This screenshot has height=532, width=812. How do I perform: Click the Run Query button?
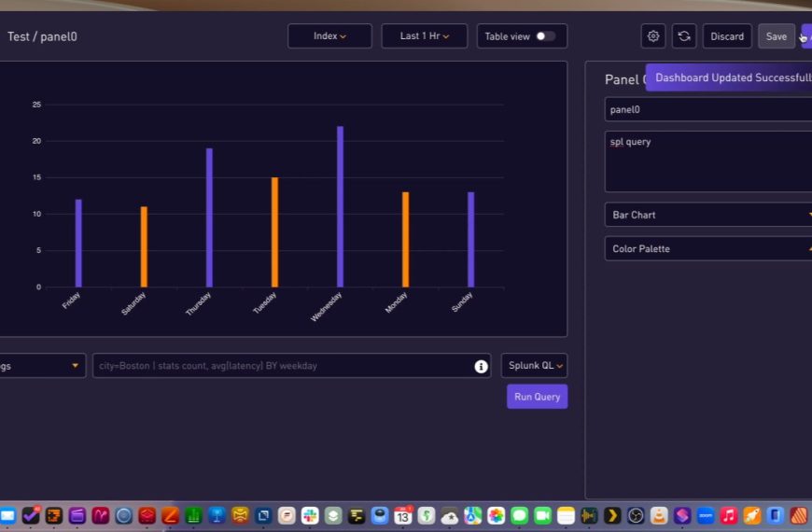coord(537,397)
